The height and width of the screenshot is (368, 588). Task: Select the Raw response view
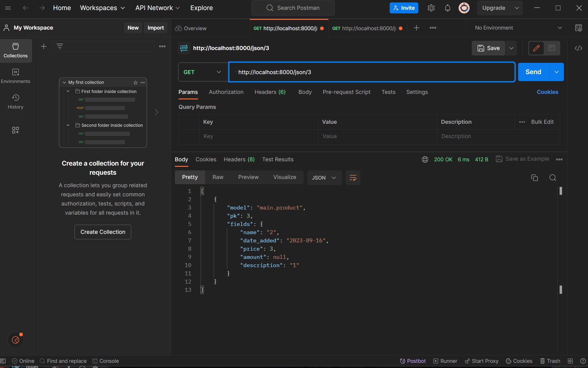click(218, 177)
